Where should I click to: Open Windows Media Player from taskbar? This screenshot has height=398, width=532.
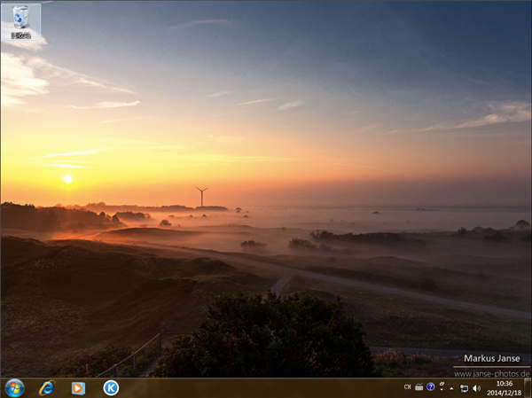78,387
